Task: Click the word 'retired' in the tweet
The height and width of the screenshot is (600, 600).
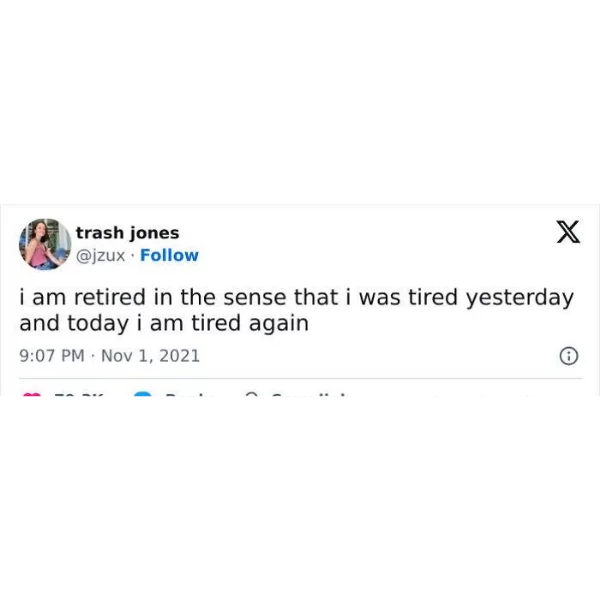Action: [109, 297]
